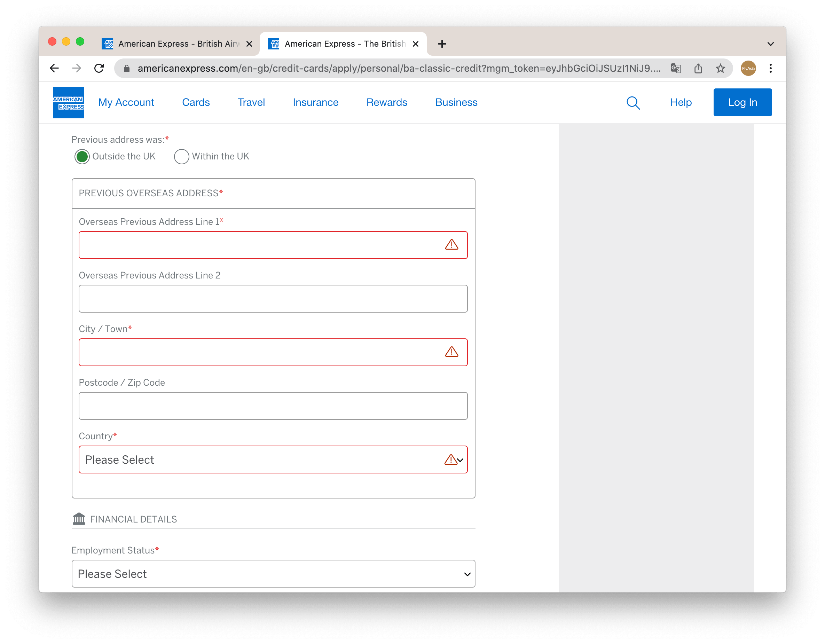Open the Country Please Select dropdown
This screenshot has width=825, height=644.
[x=273, y=460]
